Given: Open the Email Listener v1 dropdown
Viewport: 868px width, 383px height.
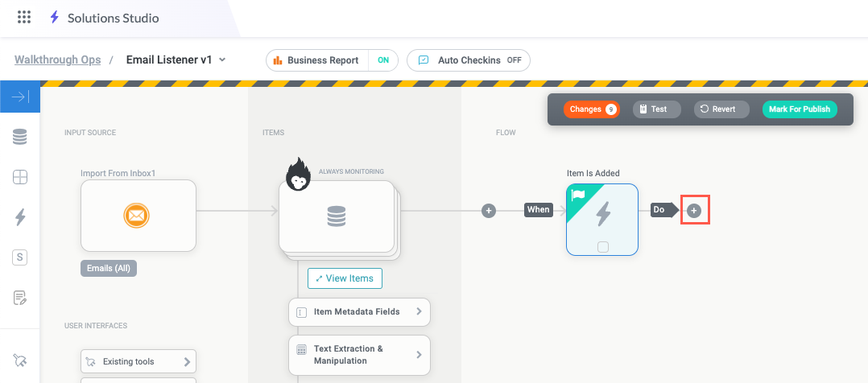Looking at the screenshot, I should (222, 60).
